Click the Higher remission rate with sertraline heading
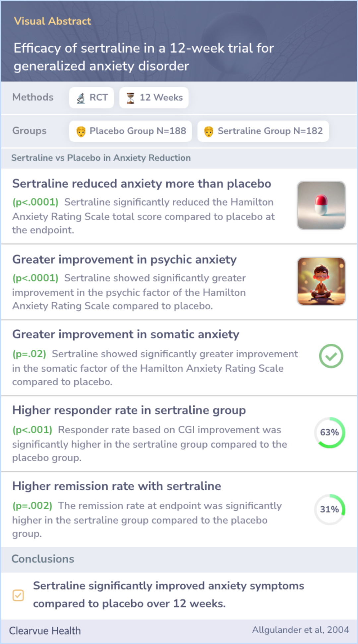 [x=117, y=486]
